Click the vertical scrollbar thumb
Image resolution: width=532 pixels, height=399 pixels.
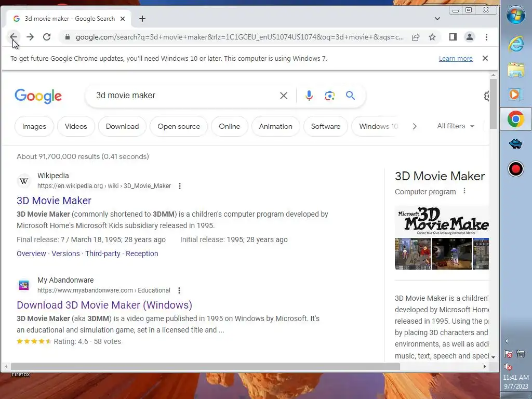[x=494, y=103]
